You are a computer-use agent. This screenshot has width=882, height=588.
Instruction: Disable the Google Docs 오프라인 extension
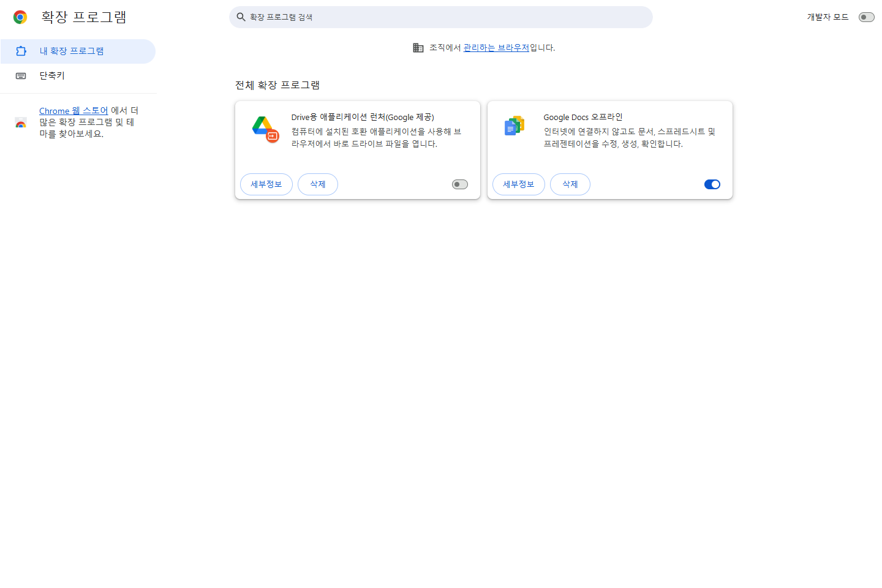pyautogui.click(x=712, y=184)
